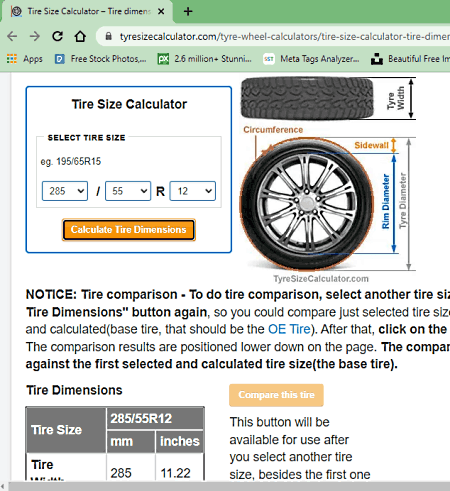Select the Tire Size Calculator browser tab

click(88, 11)
